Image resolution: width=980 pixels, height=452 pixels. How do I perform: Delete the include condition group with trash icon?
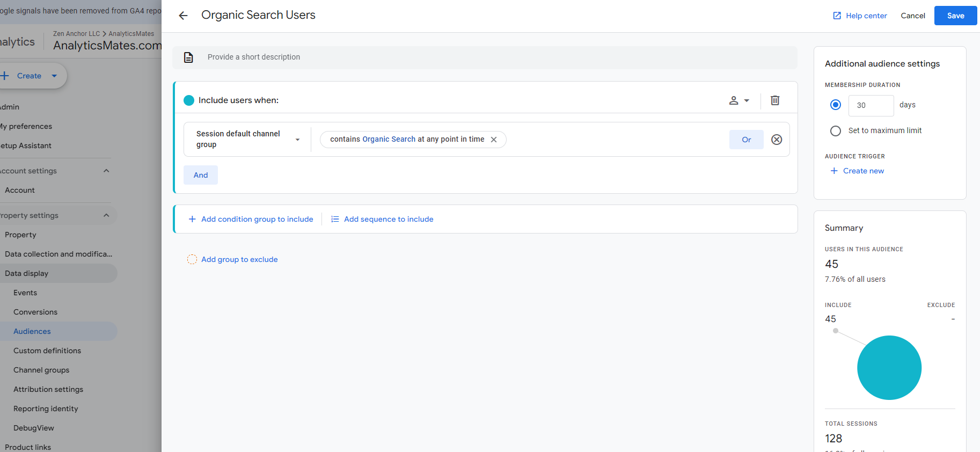pyautogui.click(x=775, y=100)
